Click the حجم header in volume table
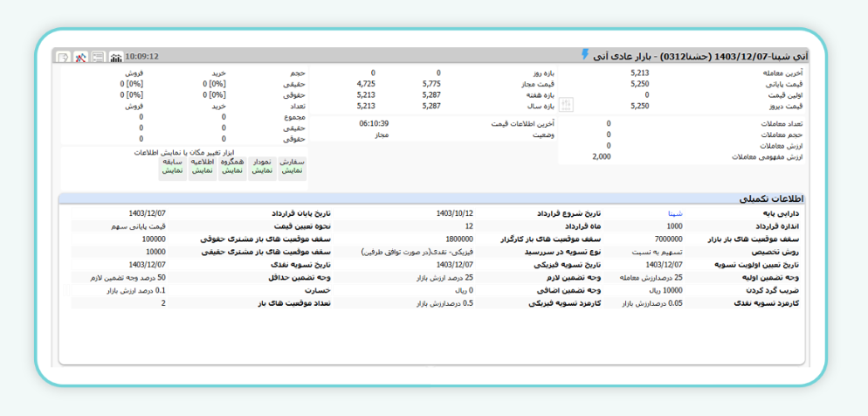868x416 pixels. click(298, 73)
